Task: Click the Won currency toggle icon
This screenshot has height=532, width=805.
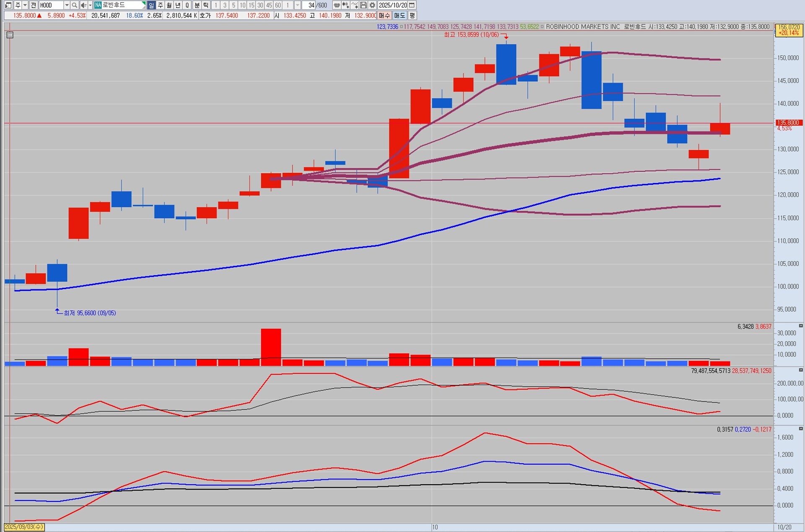Action: click(336, 5)
